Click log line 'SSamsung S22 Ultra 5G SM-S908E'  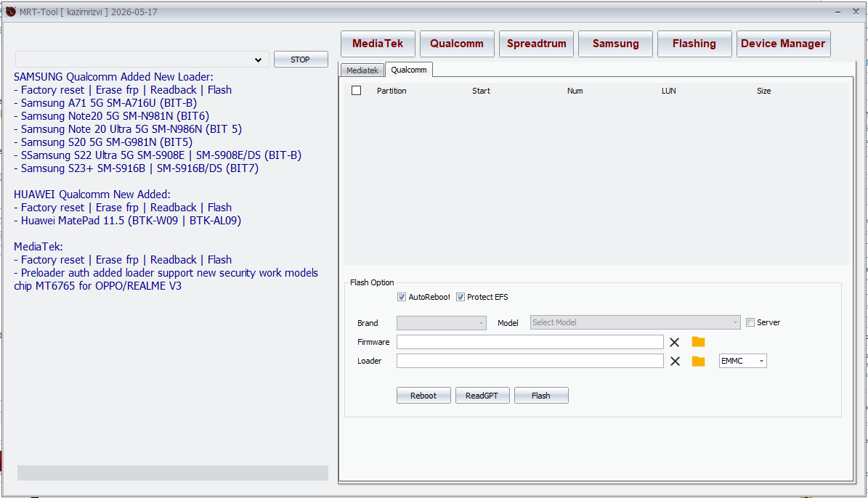(100, 155)
